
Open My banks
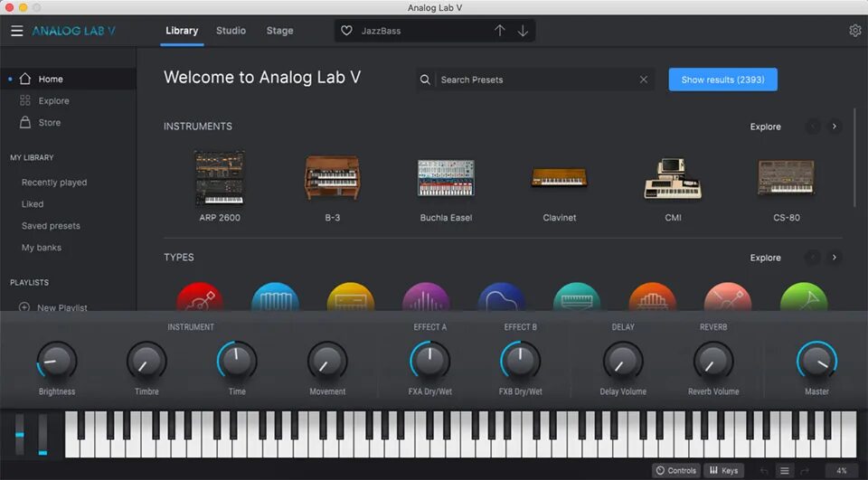point(42,248)
